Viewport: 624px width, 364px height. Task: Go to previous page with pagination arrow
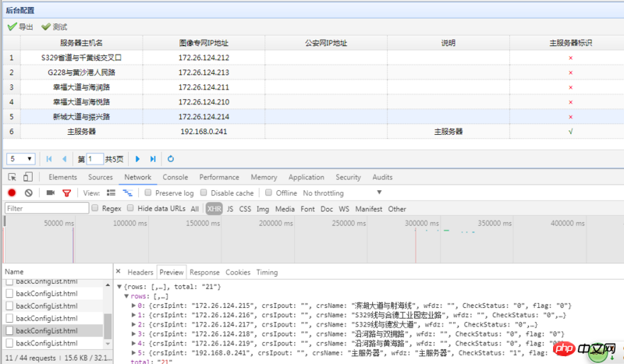coord(65,159)
